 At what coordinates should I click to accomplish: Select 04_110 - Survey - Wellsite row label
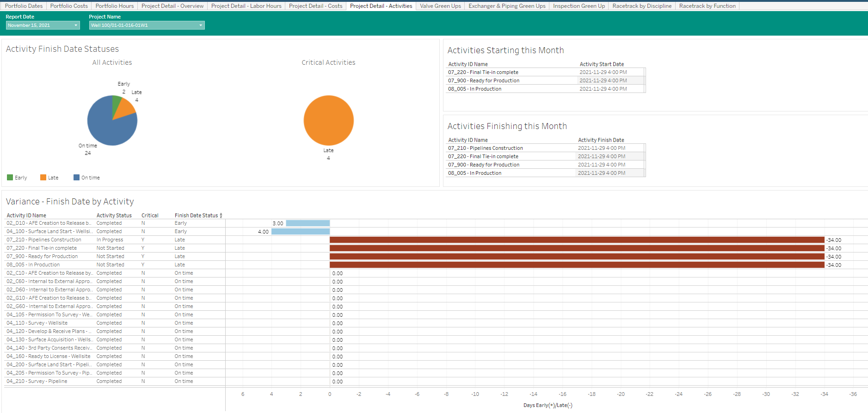[x=37, y=323]
